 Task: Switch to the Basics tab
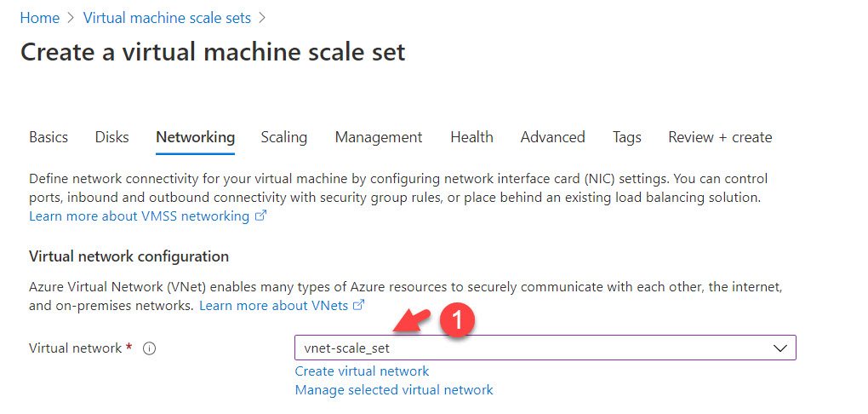(x=49, y=137)
